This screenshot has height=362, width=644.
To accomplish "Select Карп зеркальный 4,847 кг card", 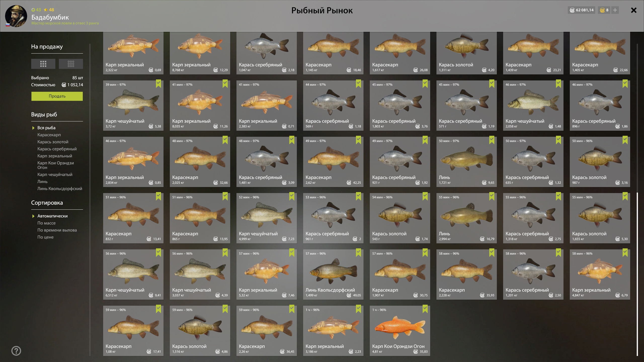I will 600,275.
